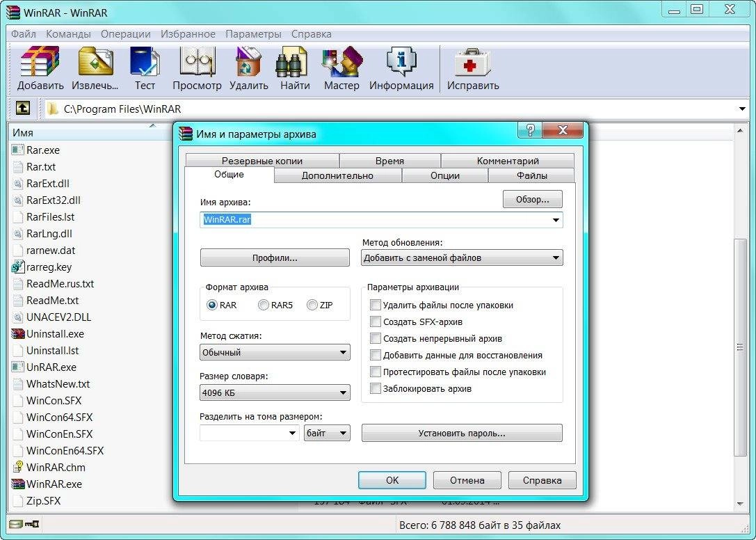Select the UNACEV2.DLL file icon

[17, 317]
